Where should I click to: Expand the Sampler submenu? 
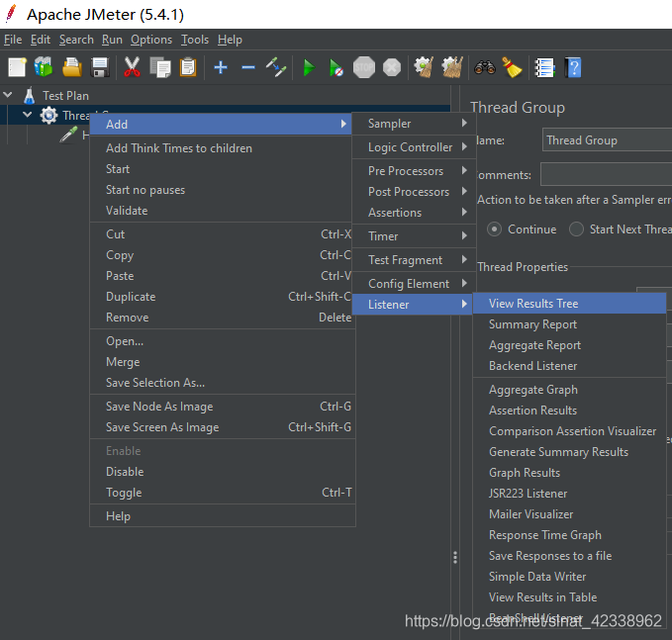[414, 124]
